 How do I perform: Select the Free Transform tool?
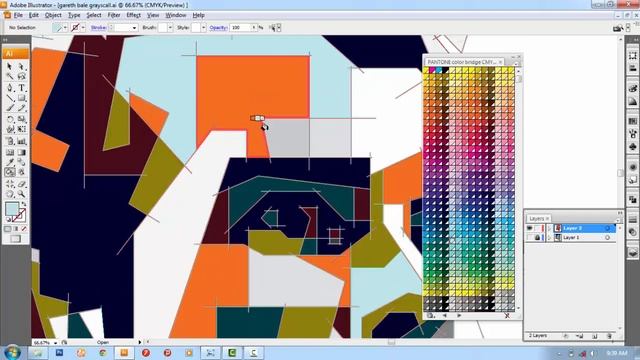click(21, 129)
